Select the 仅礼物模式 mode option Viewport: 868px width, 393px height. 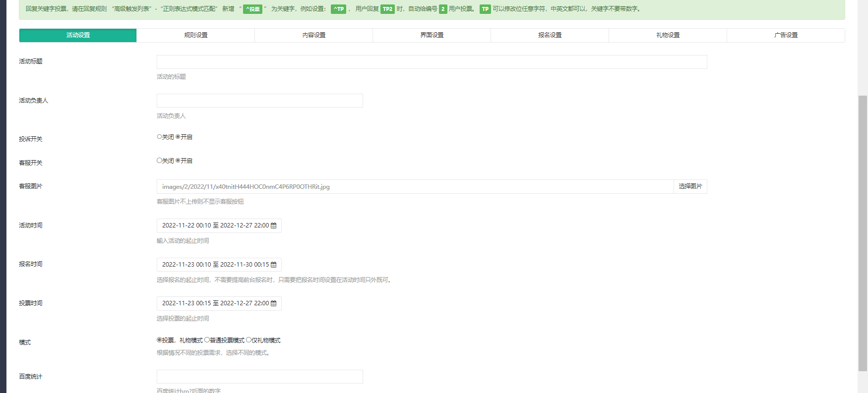click(249, 340)
